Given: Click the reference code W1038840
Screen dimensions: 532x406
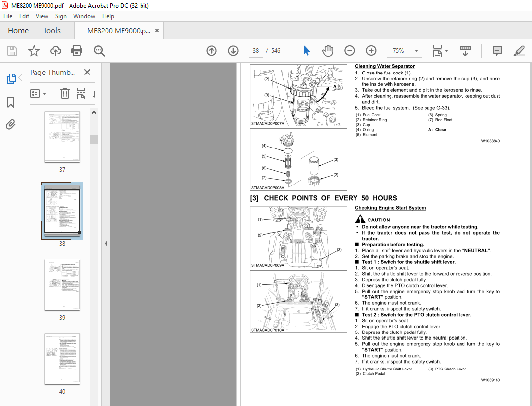Looking at the screenshot, I should (490, 141).
